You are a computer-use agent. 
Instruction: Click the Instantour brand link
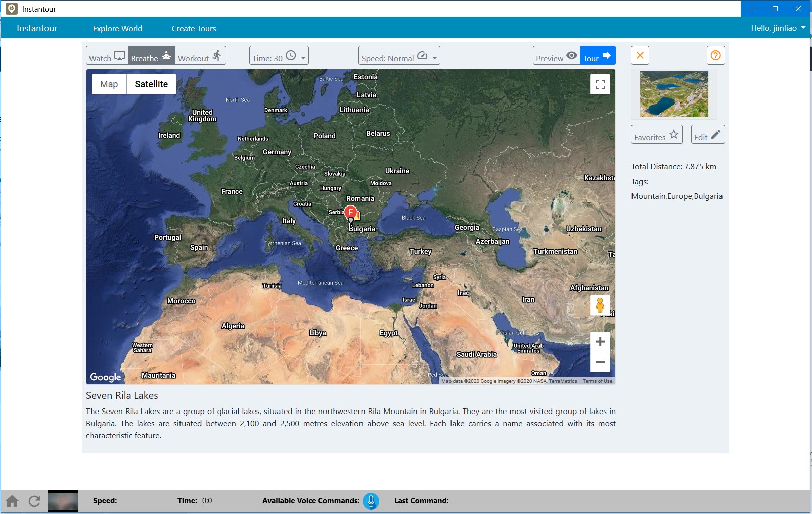point(37,28)
